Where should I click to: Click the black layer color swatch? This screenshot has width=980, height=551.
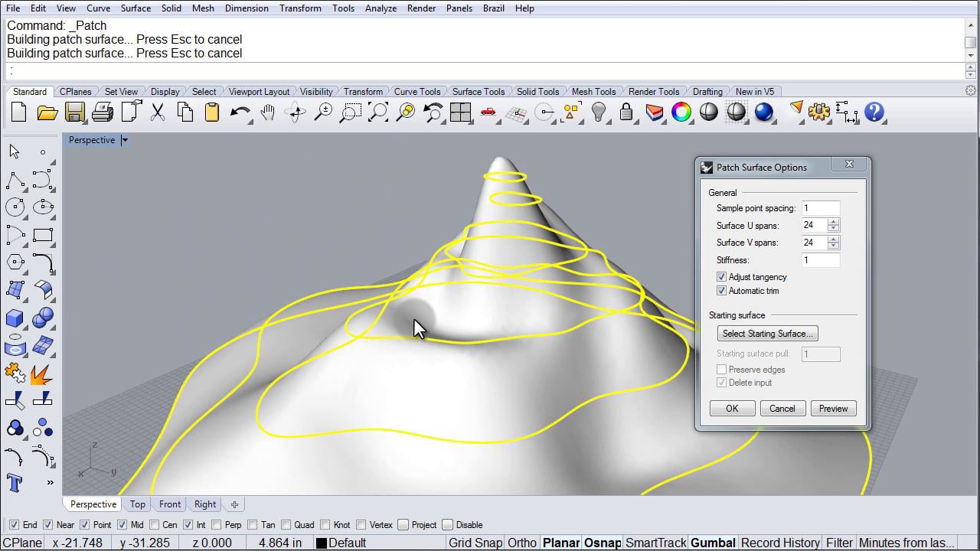coord(322,543)
